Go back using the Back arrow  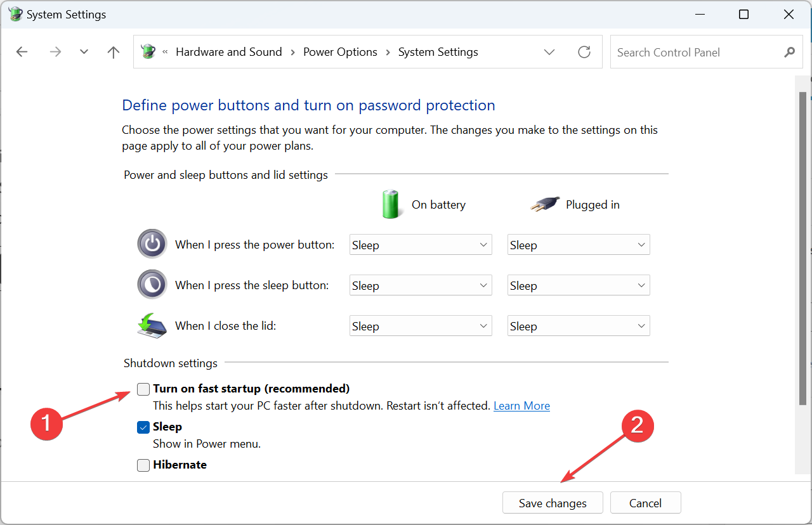point(22,52)
